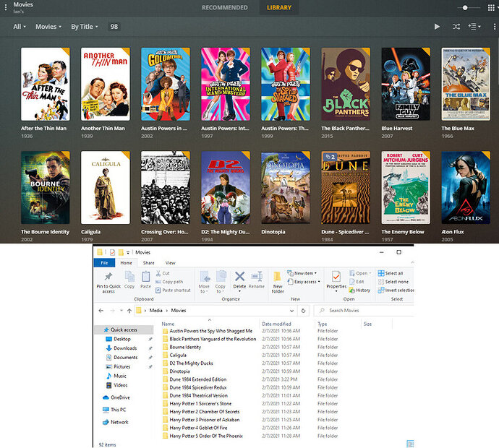This screenshot has width=499, height=448.
Task: Click the shuffle icon in Plex toolbar
Action: coord(456,27)
